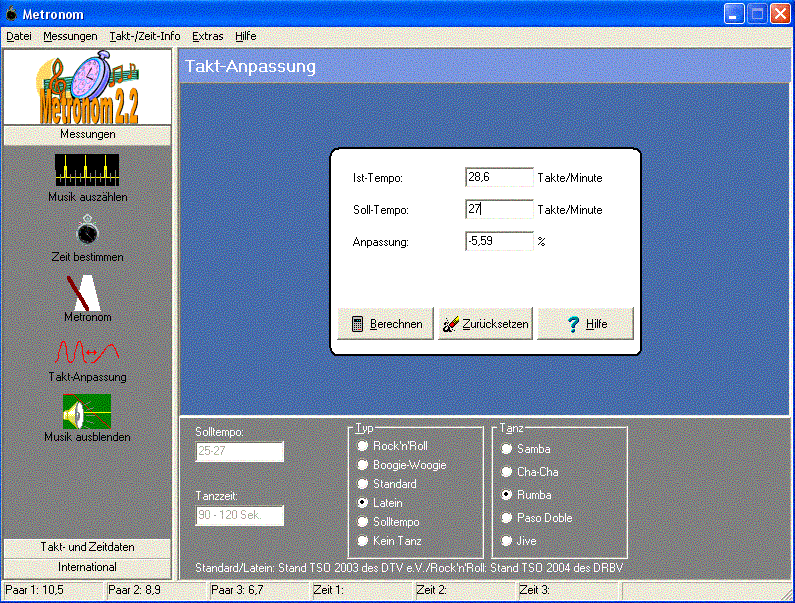The height and width of the screenshot is (603, 795).
Task: Click the Zeit 3: status entry
Action: (x=568, y=590)
